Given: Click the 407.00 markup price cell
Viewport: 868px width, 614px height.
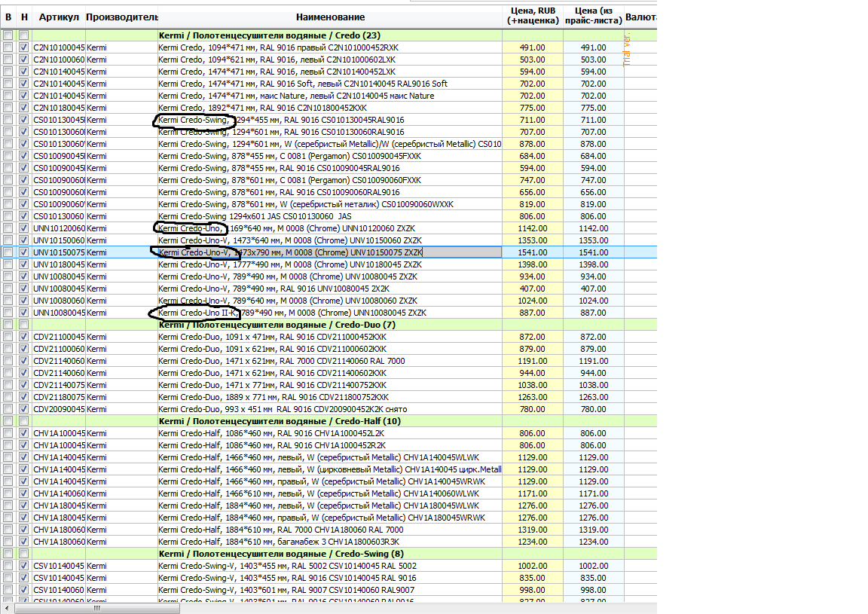Looking at the screenshot, I should [x=533, y=289].
